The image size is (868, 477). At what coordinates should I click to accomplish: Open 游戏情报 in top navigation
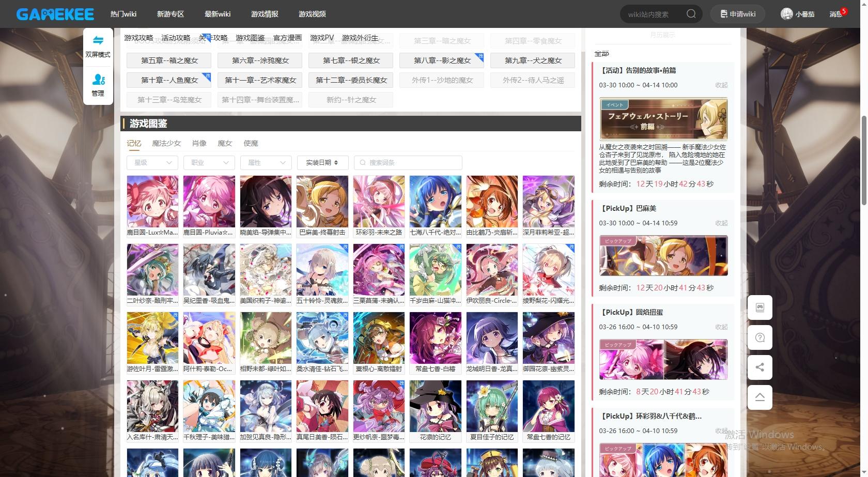(265, 14)
